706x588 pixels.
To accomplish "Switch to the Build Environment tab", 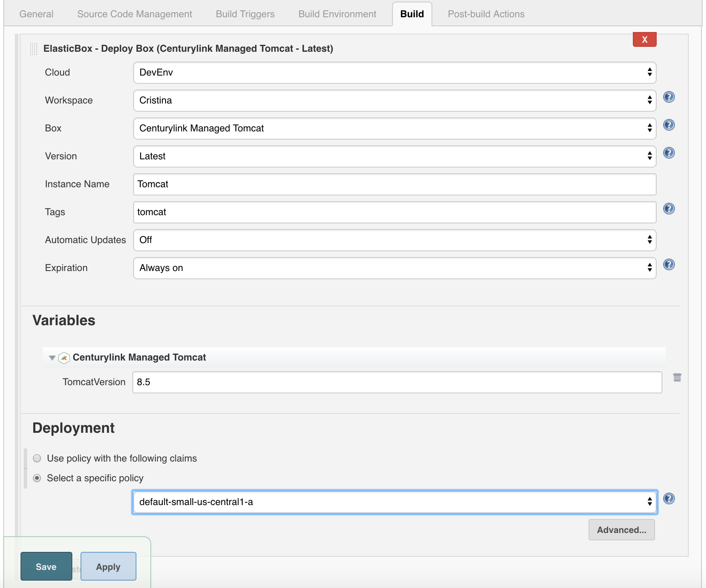I will (337, 14).
